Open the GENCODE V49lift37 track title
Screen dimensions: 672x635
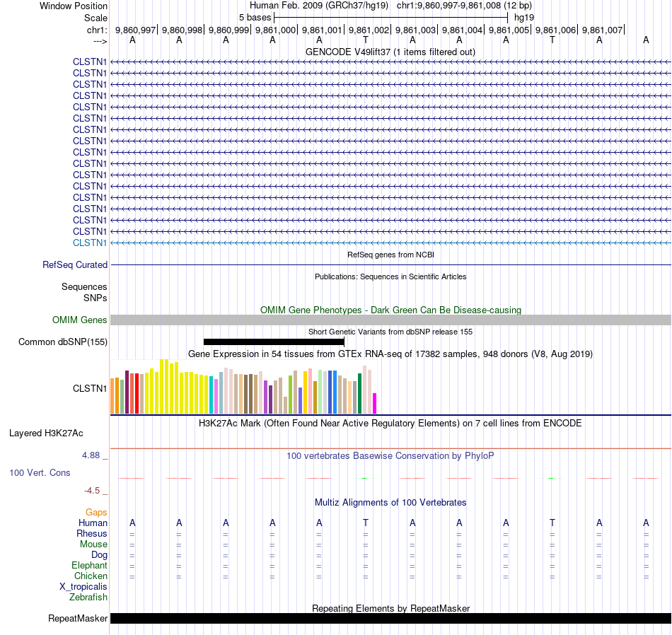point(390,52)
